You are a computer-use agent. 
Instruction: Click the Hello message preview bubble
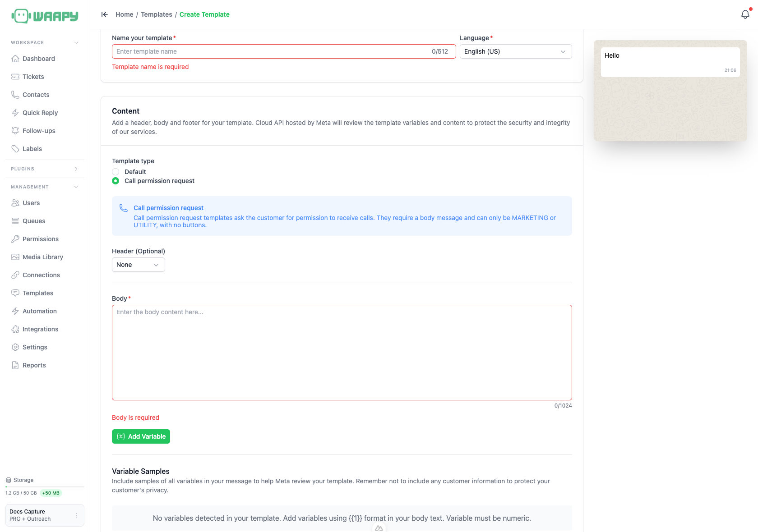670,62
